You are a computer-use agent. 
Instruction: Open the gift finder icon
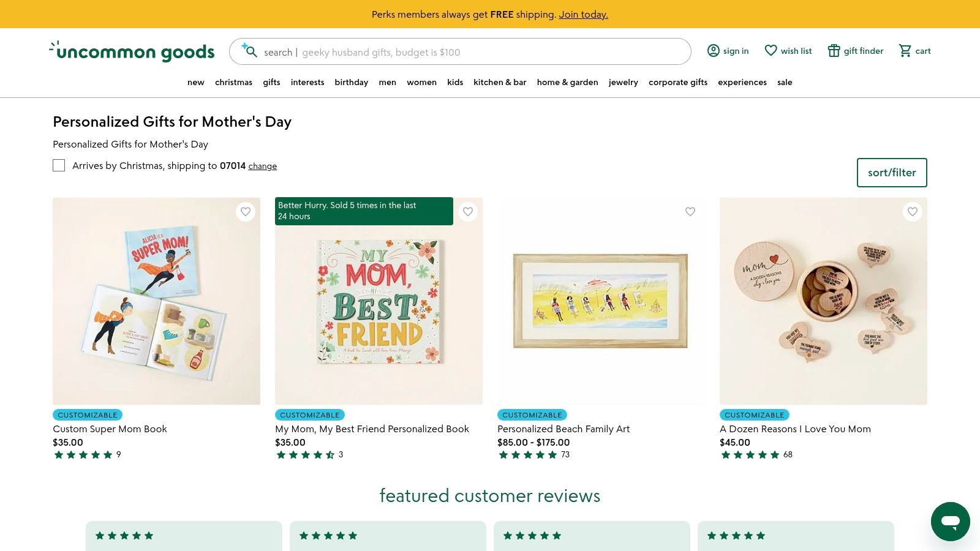tap(834, 51)
